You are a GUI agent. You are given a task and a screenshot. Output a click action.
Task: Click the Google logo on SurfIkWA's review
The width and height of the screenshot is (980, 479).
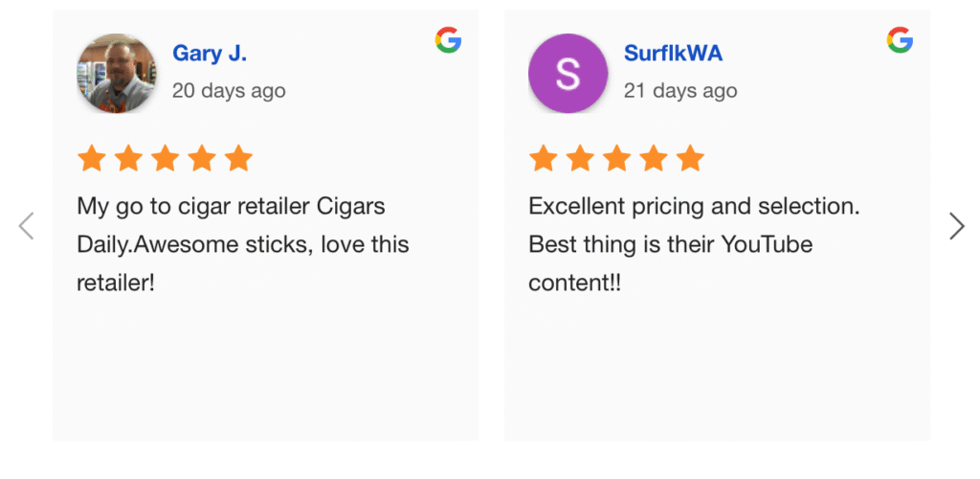coord(900,40)
